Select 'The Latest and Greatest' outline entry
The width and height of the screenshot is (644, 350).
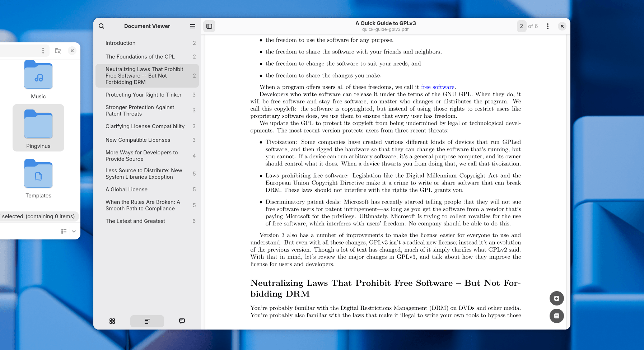(x=135, y=221)
